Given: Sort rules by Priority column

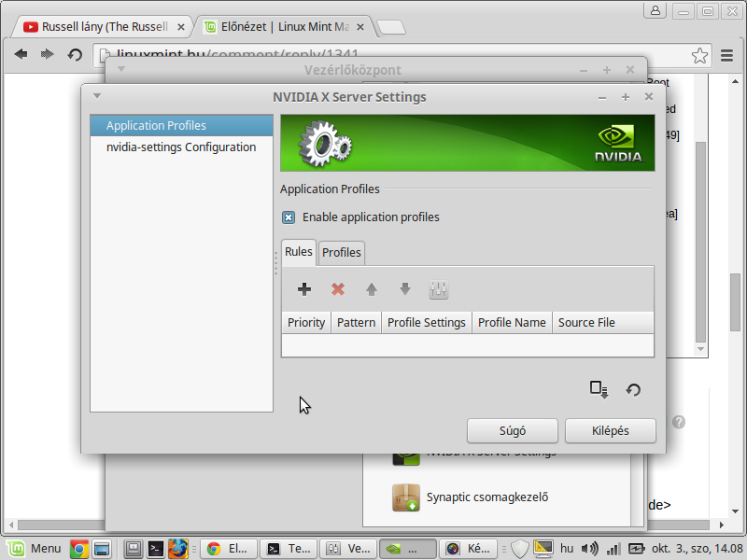Looking at the screenshot, I should point(306,322).
